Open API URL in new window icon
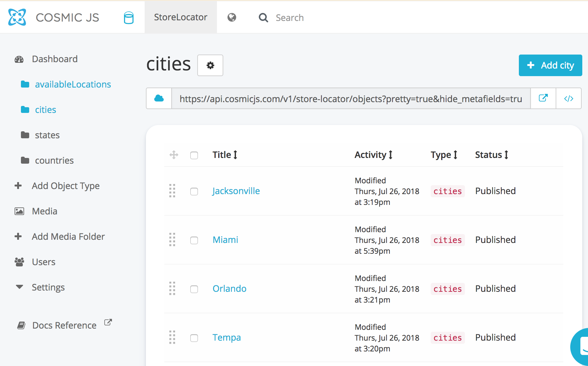This screenshot has height=366, width=588. [543, 98]
